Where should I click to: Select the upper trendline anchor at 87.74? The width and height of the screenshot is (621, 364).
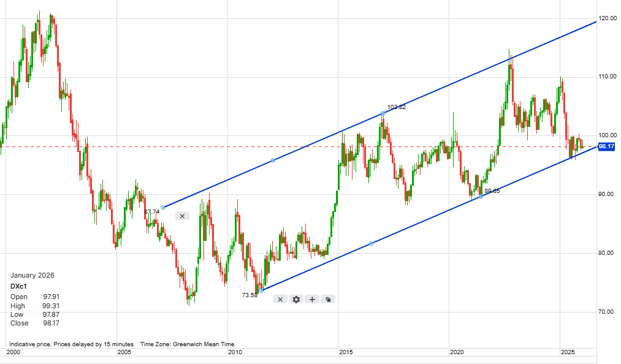coord(163,207)
